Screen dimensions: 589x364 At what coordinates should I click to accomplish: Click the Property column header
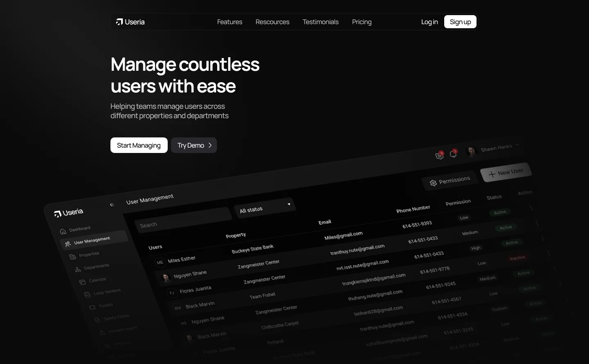(236, 235)
